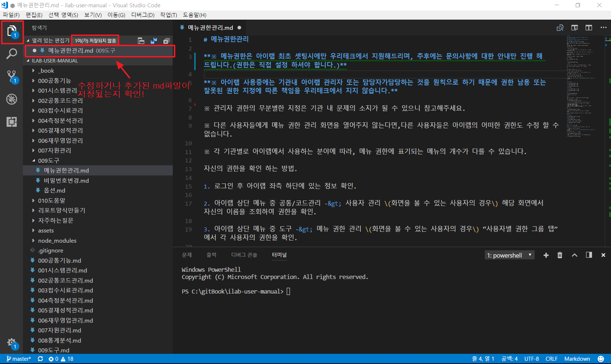Change the Markdown language mode
This screenshot has height=364, width=611.
click(x=577, y=359)
